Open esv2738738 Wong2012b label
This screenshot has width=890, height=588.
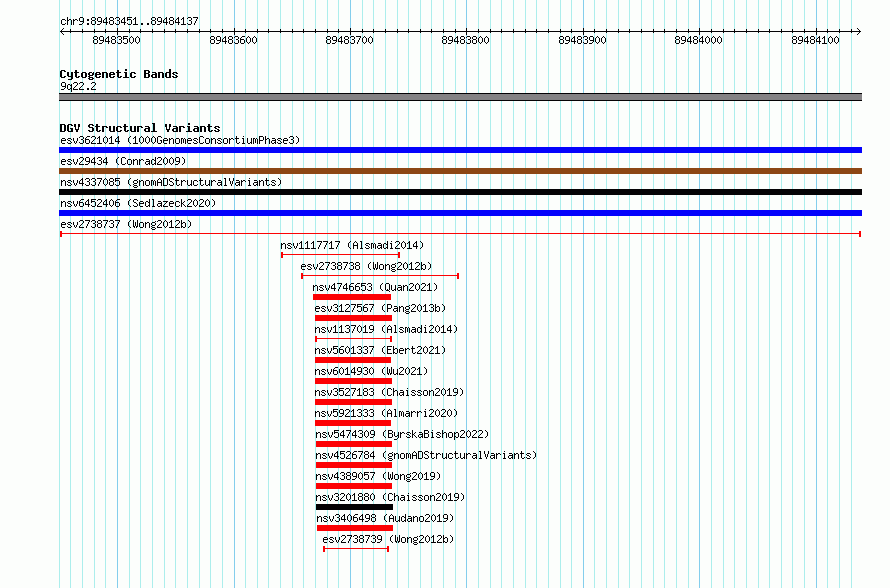click(x=366, y=266)
